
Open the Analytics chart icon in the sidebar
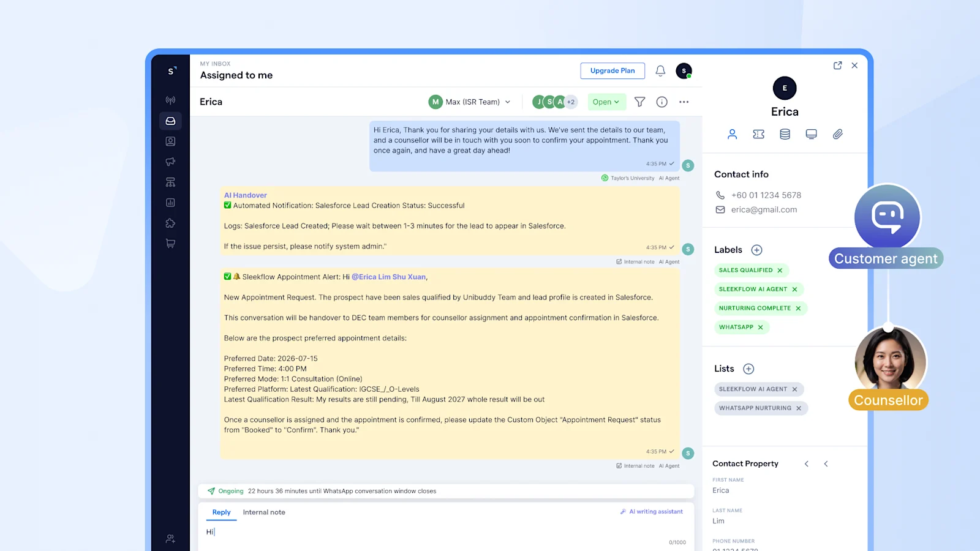170,203
